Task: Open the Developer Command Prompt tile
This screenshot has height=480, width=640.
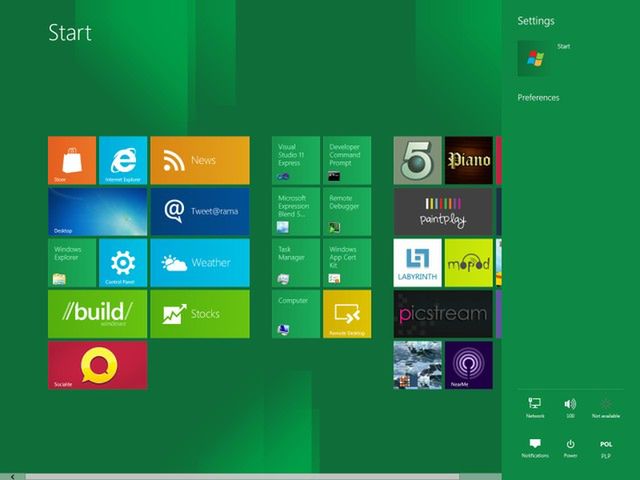Action: pyautogui.click(x=347, y=160)
